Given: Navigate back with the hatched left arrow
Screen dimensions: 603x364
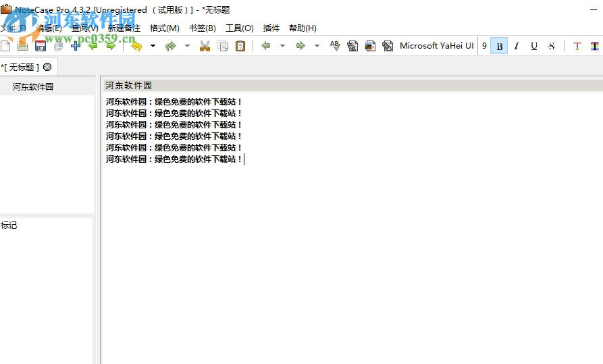Looking at the screenshot, I should coord(266,46).
